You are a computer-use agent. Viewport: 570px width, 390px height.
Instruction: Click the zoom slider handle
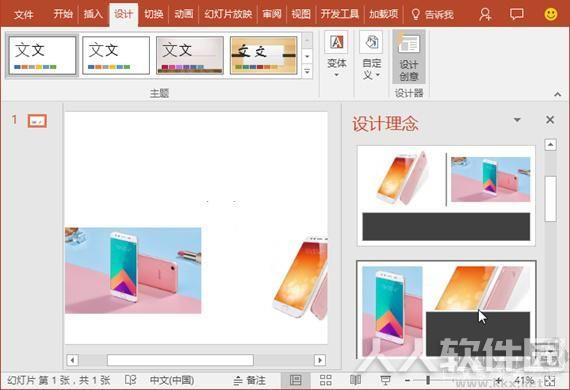[x=428, y=380]
